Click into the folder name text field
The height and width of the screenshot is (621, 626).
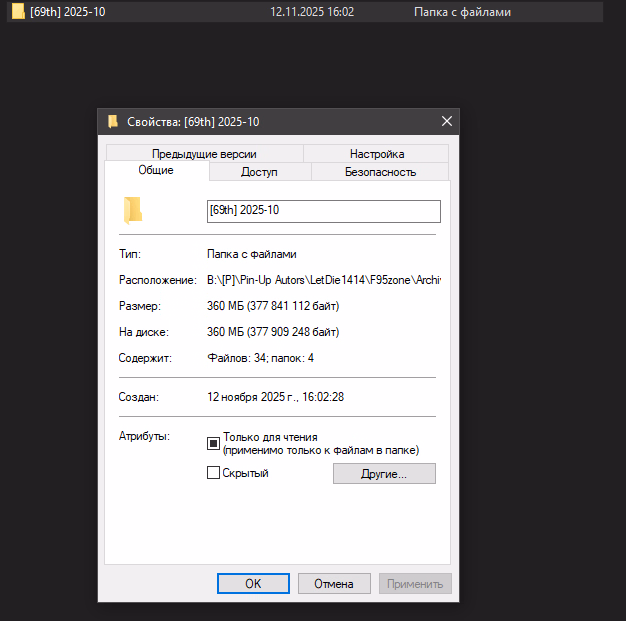pos(322,211)
